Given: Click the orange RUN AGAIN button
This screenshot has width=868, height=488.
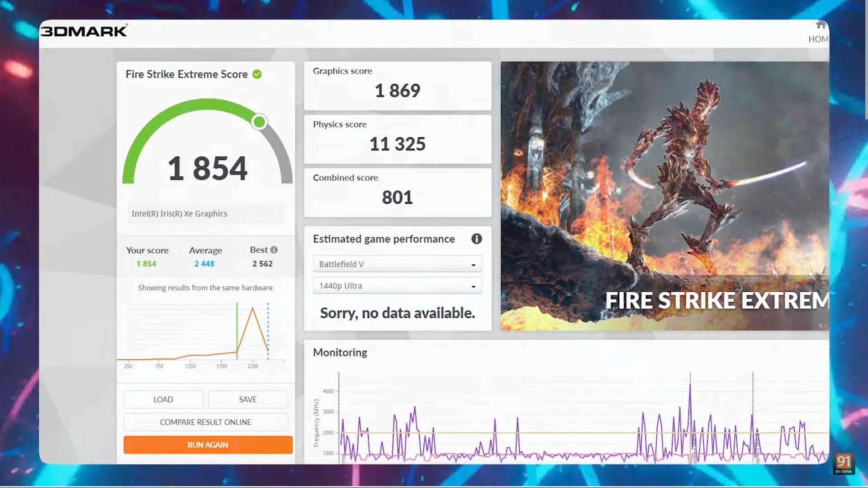Looking at the screenshot, I should click(x=208, y=445).
